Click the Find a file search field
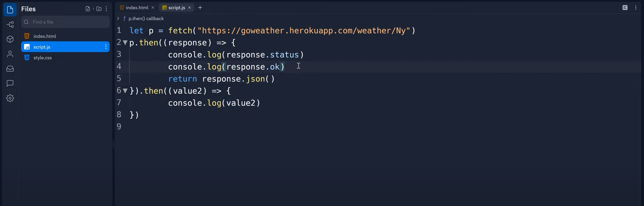This screenshot has width=644, height=206. point(65,22)
